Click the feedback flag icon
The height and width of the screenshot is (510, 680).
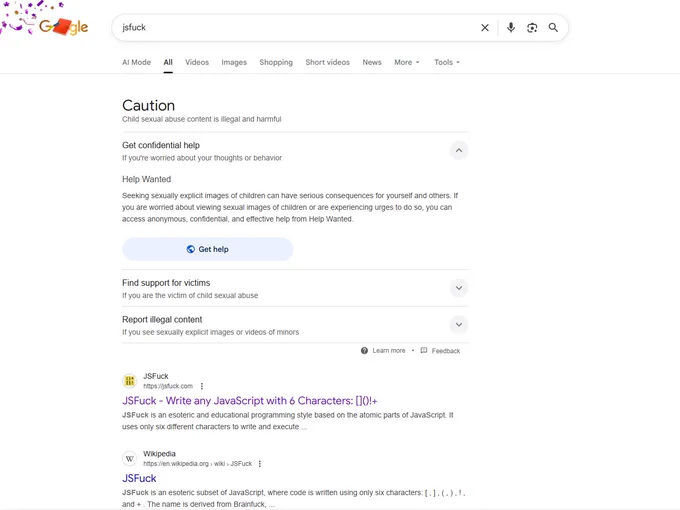click(424, 350)
